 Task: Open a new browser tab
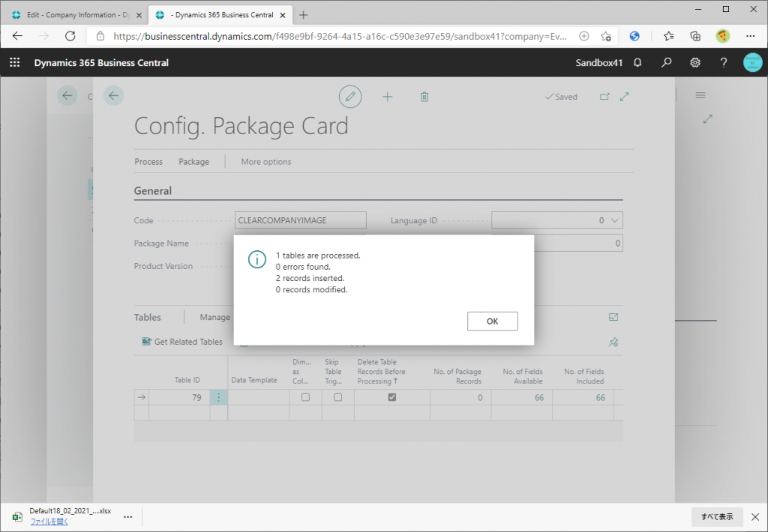point(303,15)
